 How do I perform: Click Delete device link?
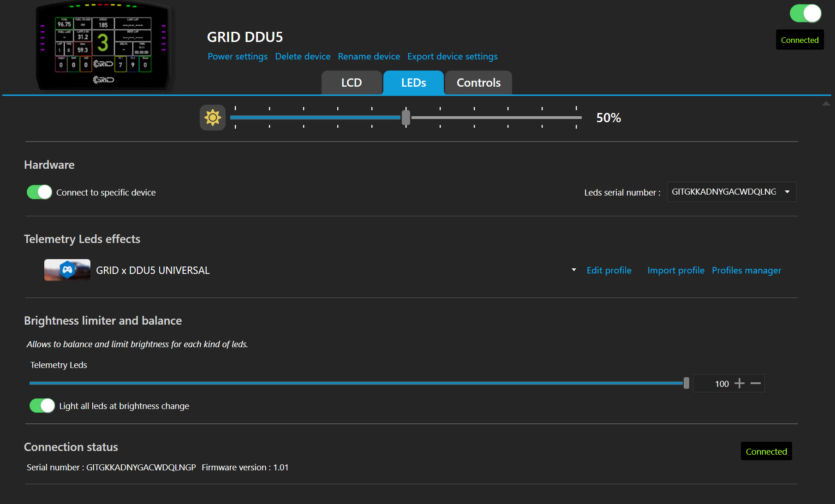point(303,56)
